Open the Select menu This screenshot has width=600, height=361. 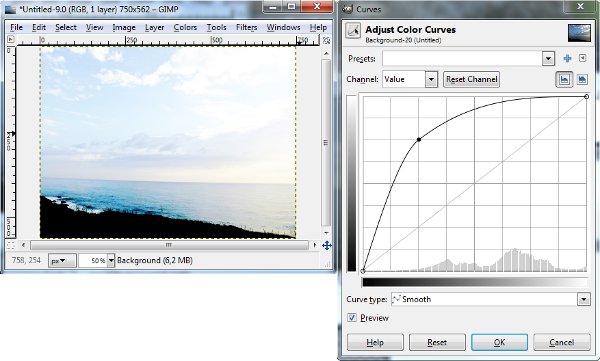(66, 28)
